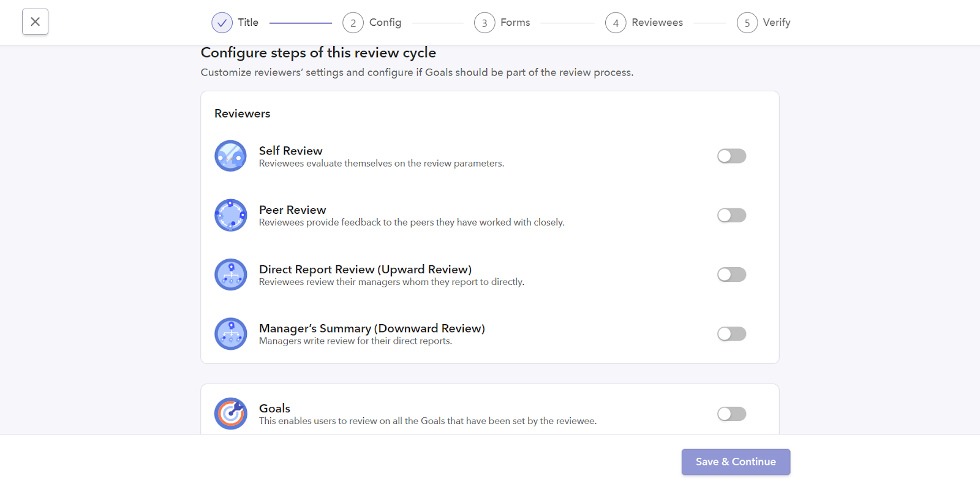Click the Goals heading
This screenshot has height=481, width=980.
point(274,409)
